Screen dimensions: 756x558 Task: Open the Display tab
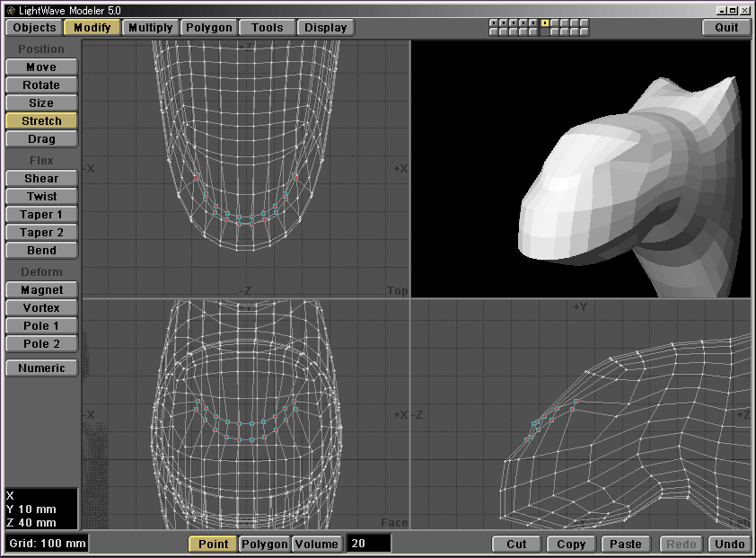[325, 27]
